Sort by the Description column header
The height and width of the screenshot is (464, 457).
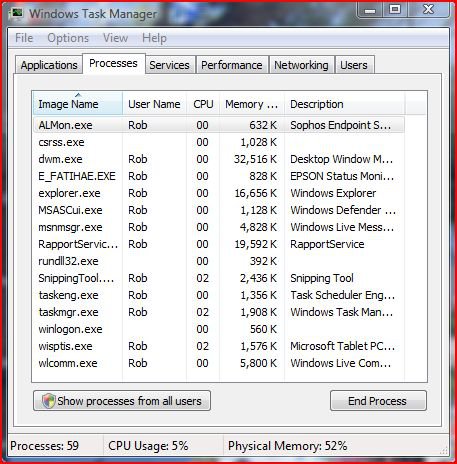[345, 104]
